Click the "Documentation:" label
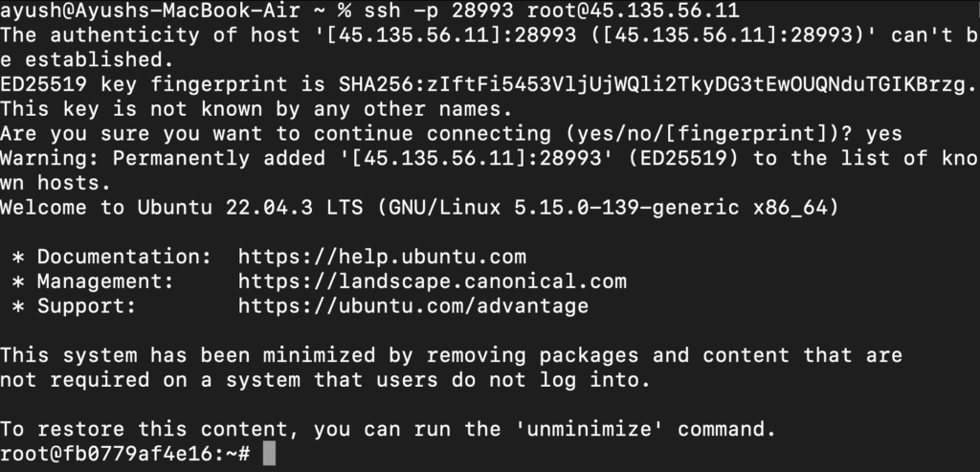This screenshot has width=980, height=472. pos(125,257)
